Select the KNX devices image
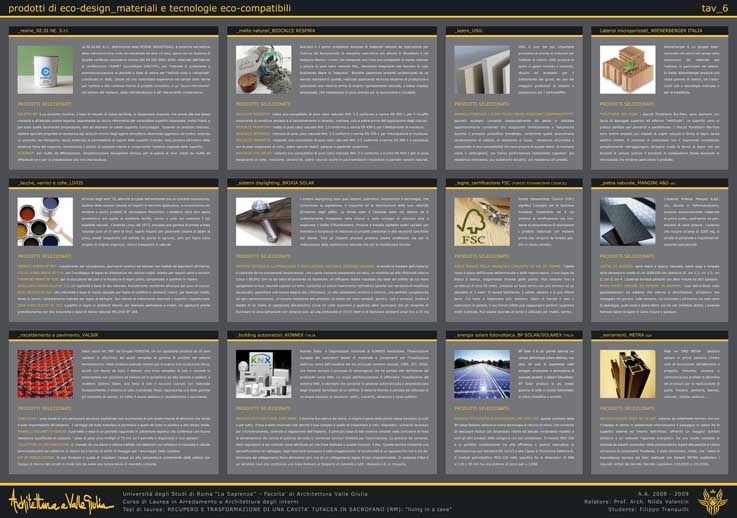737x518 pixels. point(264,374)
